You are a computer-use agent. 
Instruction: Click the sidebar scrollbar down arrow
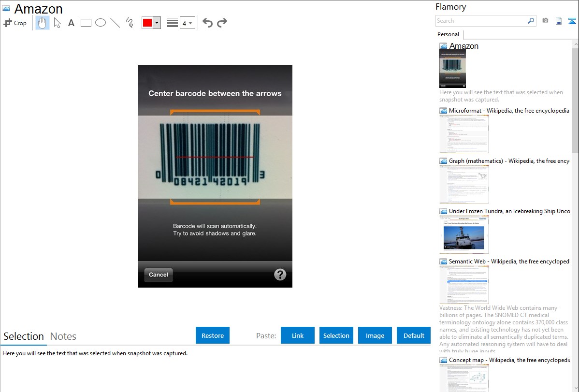pyautogui.click(x=576, y=388)
